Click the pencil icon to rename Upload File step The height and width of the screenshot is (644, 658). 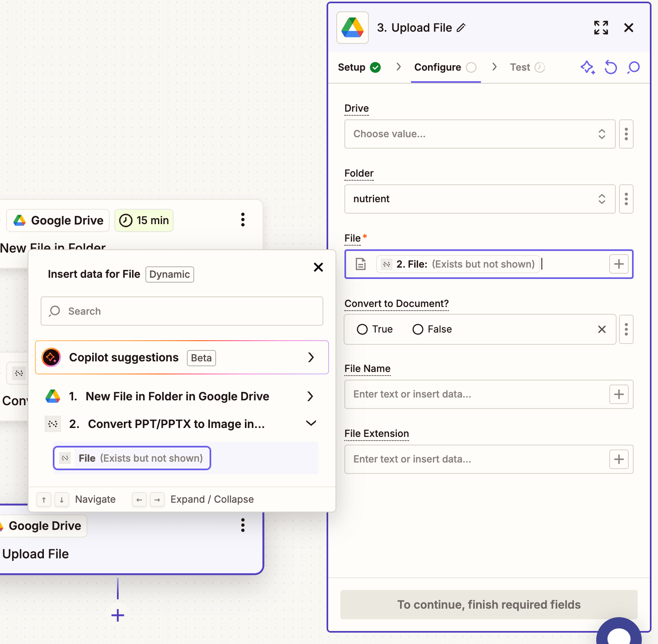(461, 28)
